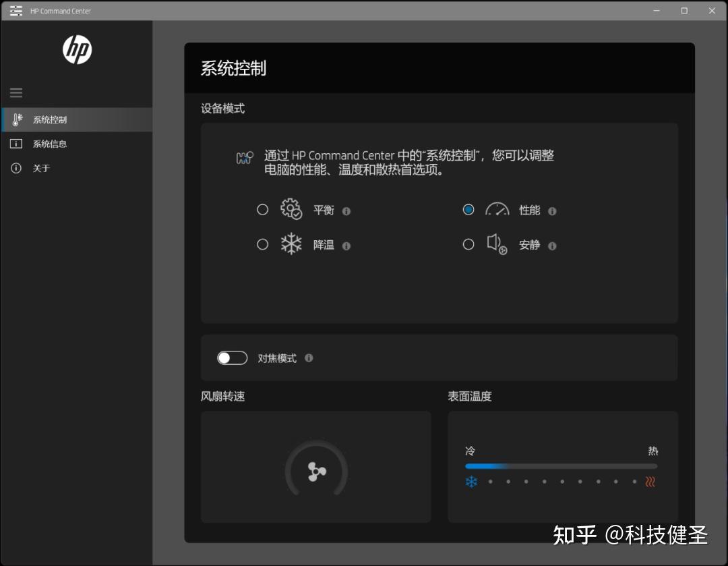This screenshot has width=728, height=566.
Task: Click the muted speaker icon beside 安静 mode
Action: tap(497, 245)
